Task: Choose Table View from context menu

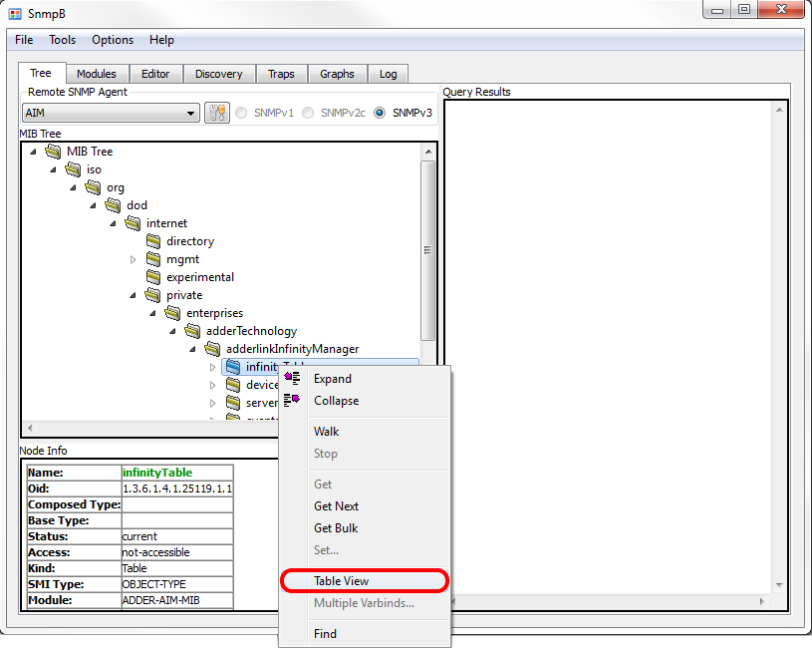Action: [364, 580]
